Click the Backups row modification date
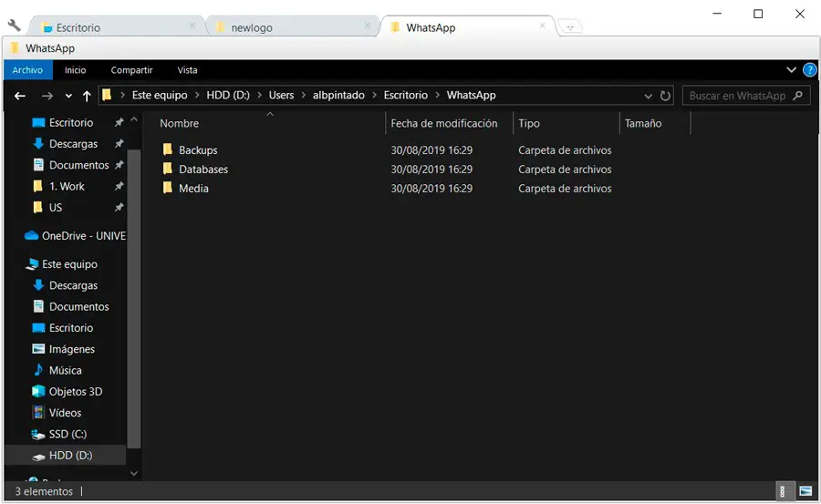 (431, 150)
